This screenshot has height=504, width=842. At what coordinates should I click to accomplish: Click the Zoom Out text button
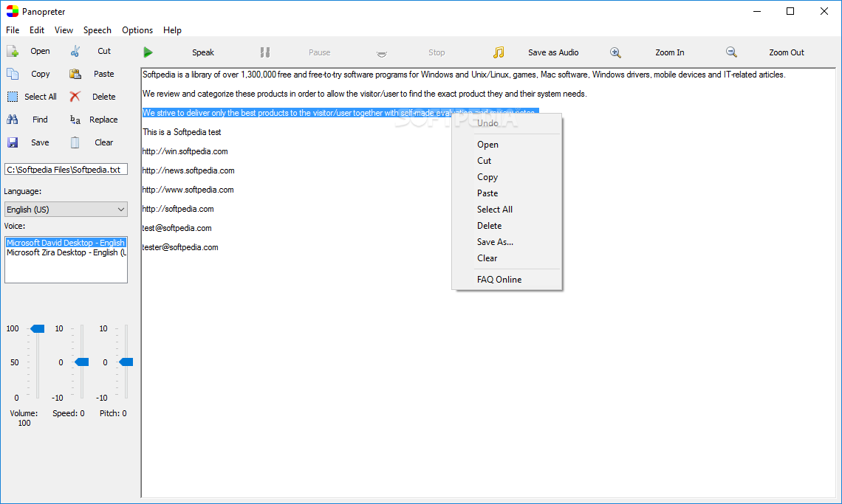[x=786, y=52]
